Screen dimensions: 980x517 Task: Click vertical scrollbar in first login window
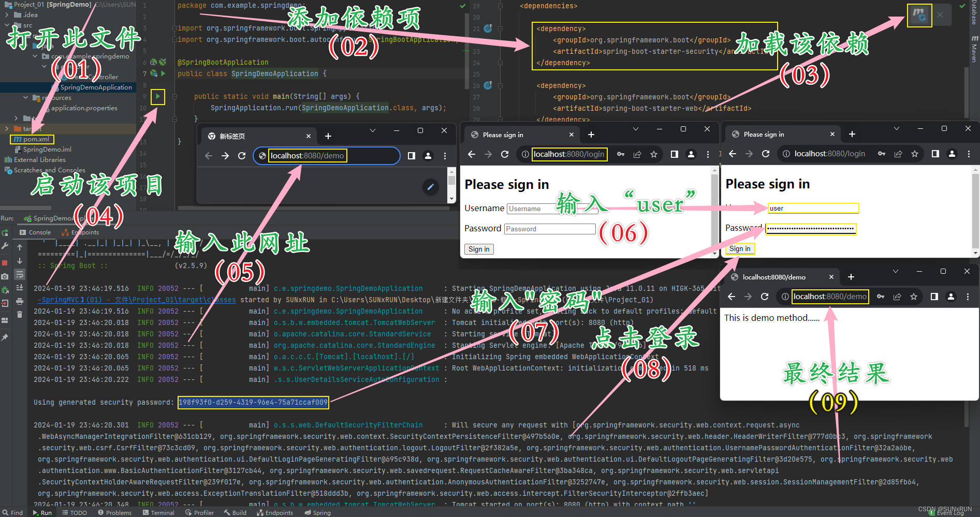[715, 211]
